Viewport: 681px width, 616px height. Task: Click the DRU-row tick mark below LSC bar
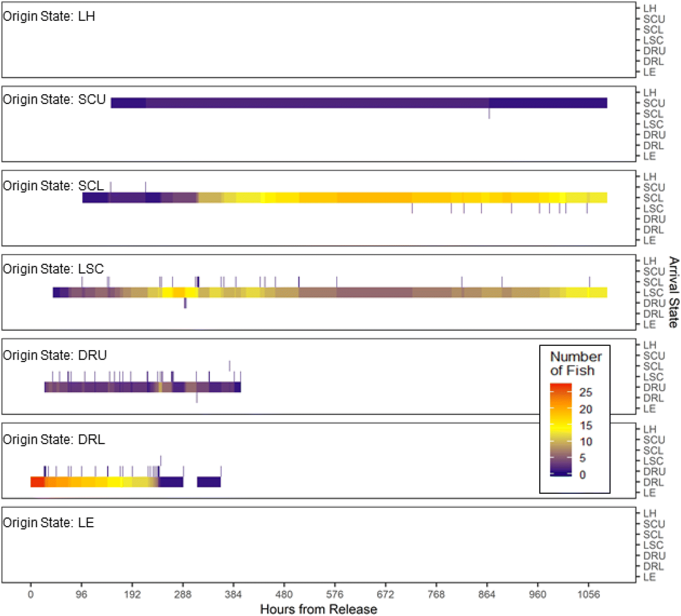(x=185, y=303)
